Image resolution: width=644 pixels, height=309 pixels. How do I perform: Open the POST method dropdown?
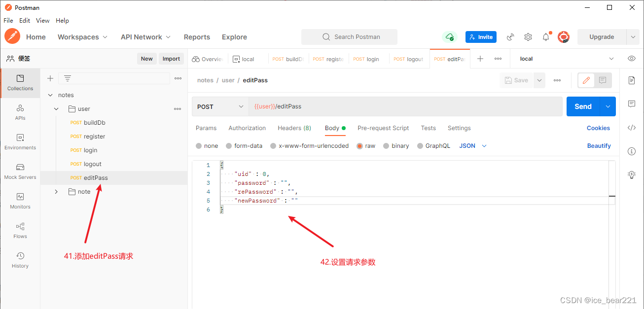[220, 106]
